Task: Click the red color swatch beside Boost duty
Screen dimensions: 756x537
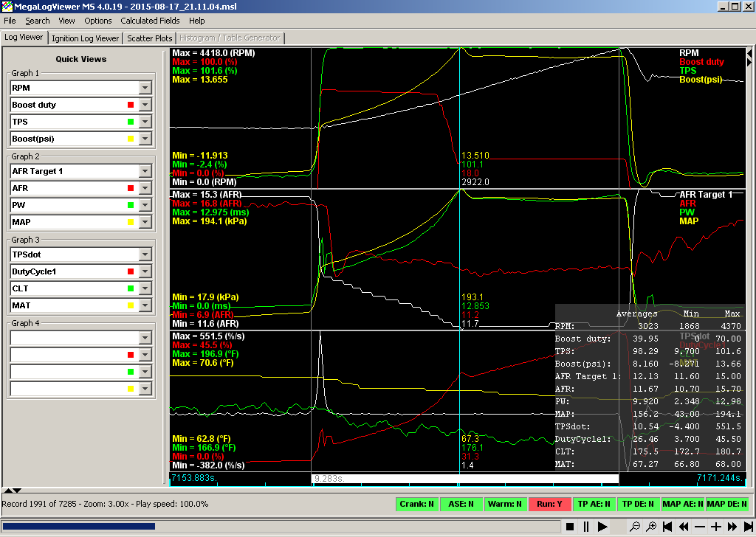Action: tap(131, 105)
